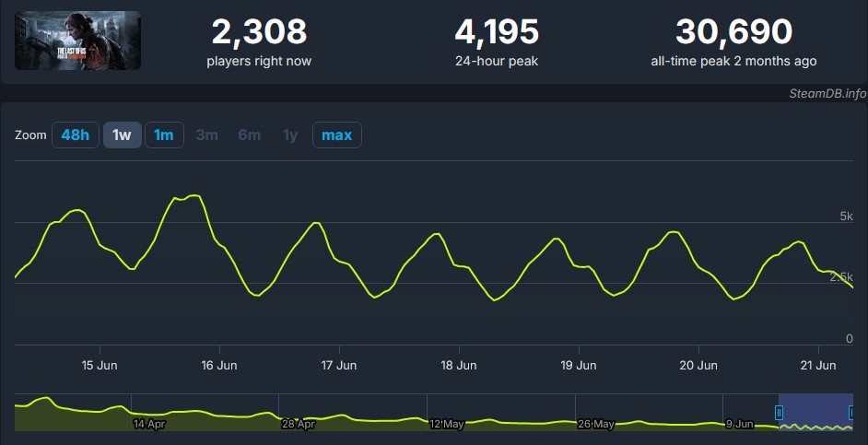Viewport: 868px width, 445px height.
Task: Click the 18 Jun axis label
Action: 459,365
